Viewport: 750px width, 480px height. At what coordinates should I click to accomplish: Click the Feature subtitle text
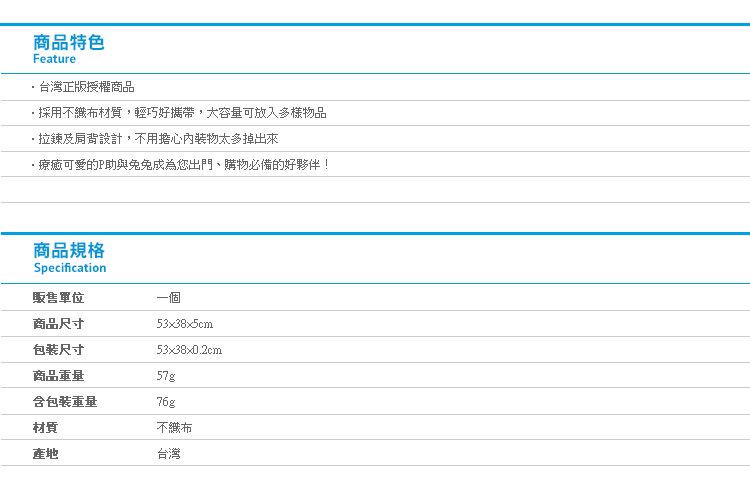point(54,59)
